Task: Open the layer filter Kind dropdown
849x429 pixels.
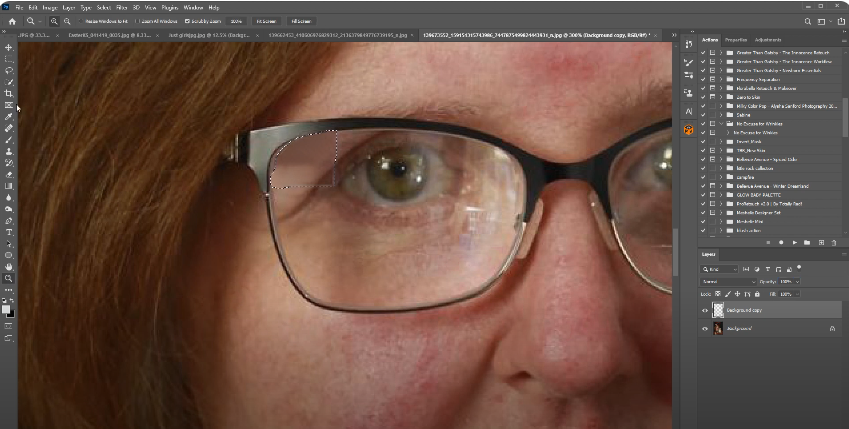Action: click(719, 269)
